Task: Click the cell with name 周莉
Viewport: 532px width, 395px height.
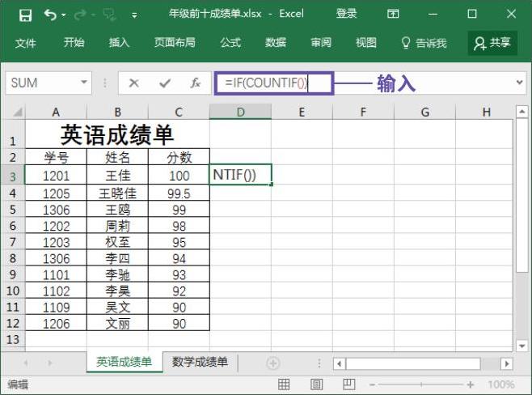Action: coord(117,226)
